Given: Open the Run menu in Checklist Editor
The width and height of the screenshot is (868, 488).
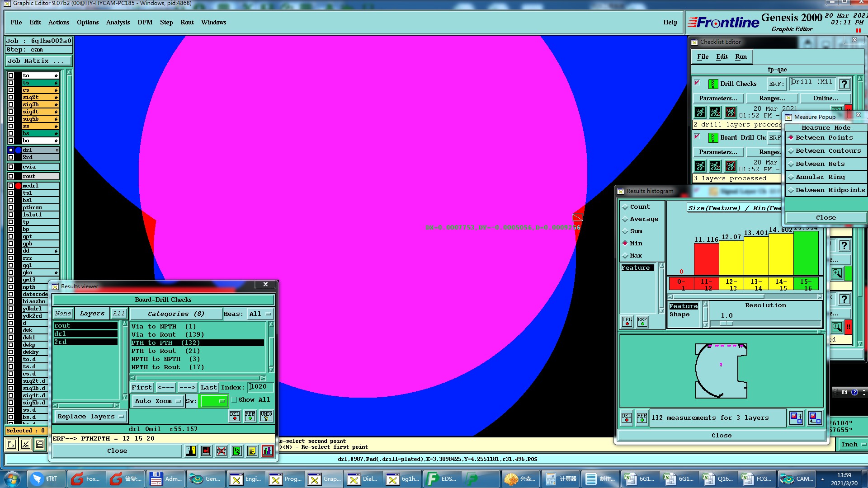Looking at the screenshot, I should tap(741, 57).
